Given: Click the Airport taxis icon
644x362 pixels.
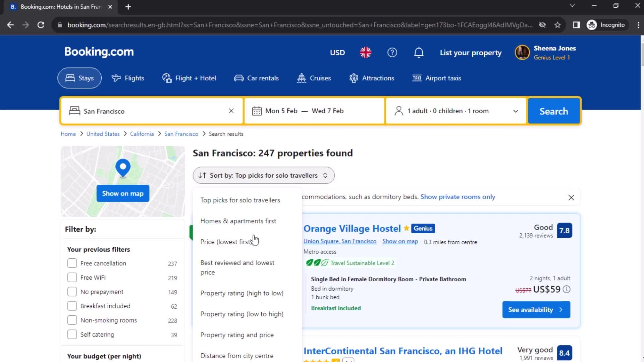Looking at the screenshot, I should (417, 78).
